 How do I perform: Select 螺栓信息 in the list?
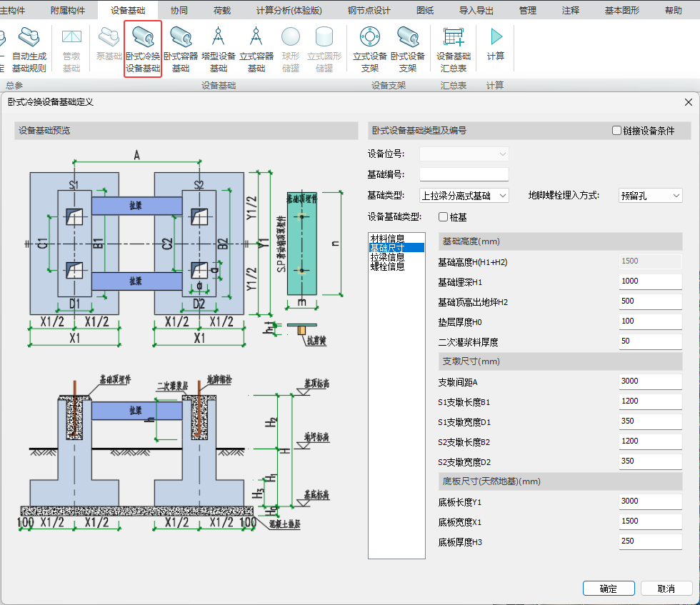point(388,266)
